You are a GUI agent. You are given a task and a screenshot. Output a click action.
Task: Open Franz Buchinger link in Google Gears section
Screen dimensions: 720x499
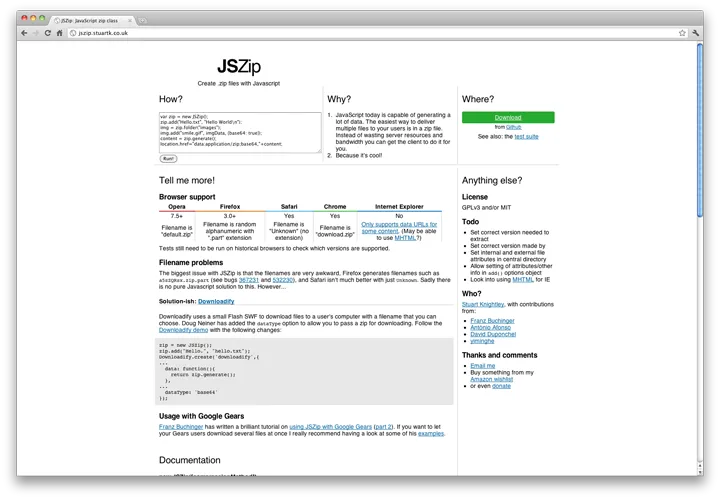181,427
